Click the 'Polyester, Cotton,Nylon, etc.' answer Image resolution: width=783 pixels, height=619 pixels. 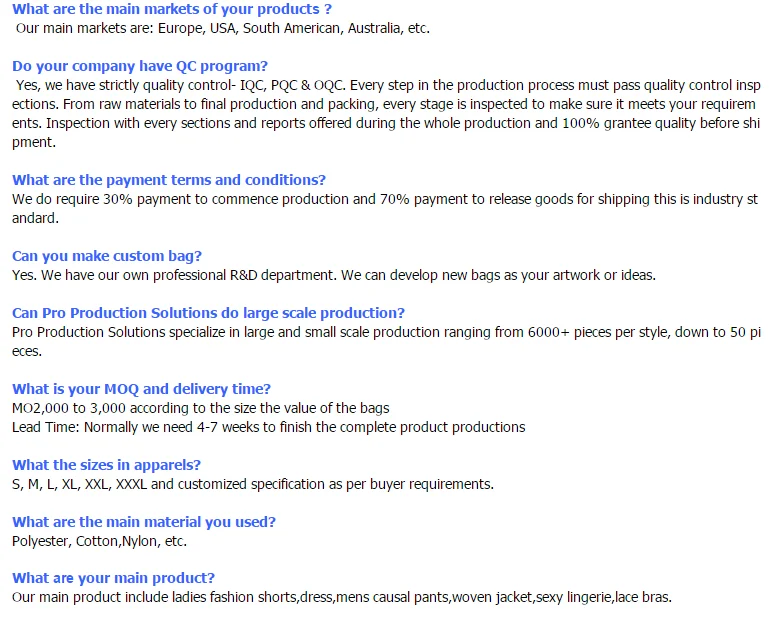tap(99, 541)
